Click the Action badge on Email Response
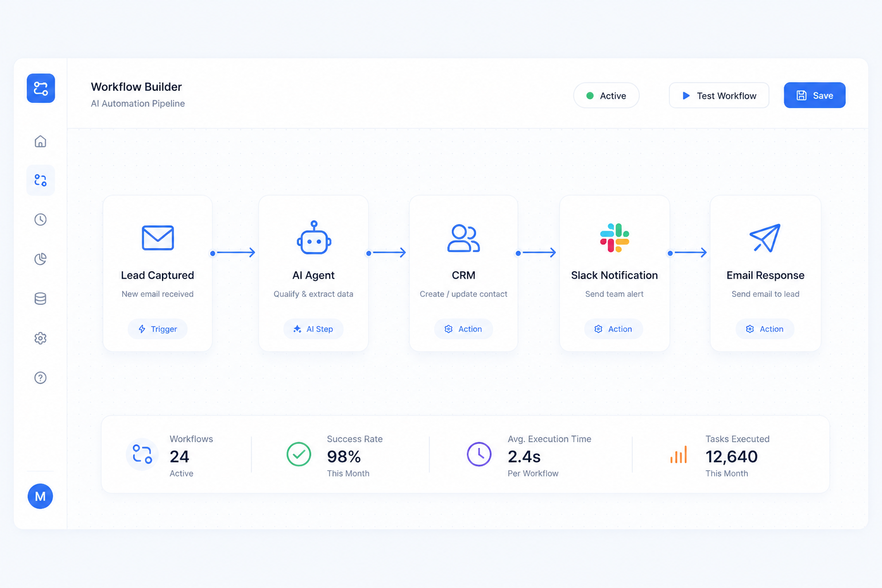 click(765, 329)
